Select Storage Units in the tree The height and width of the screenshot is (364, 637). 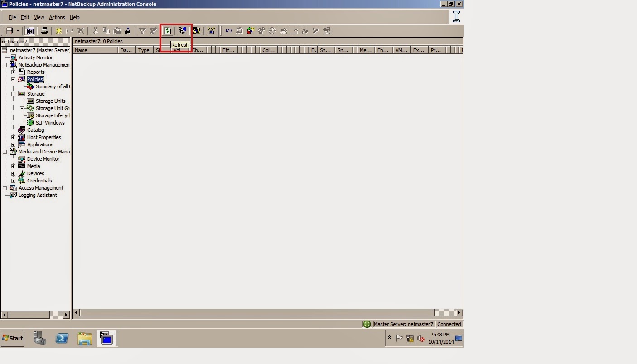(x=50, y=101)
